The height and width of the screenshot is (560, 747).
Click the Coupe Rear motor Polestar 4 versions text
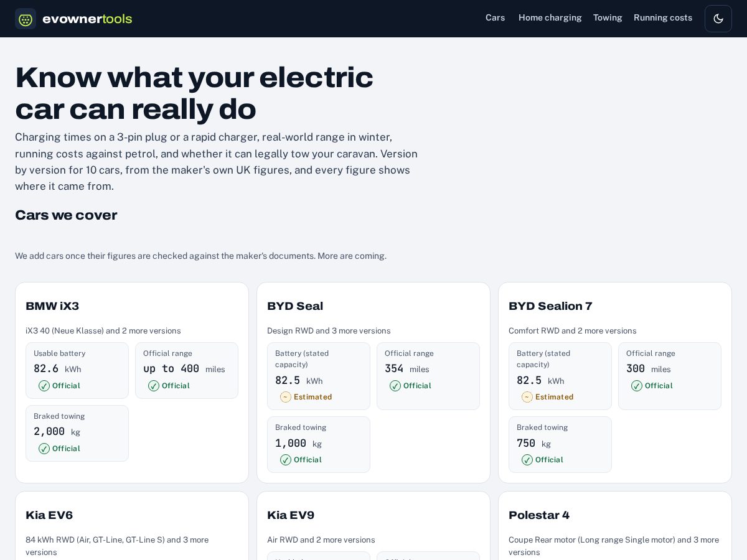(614, 546)
